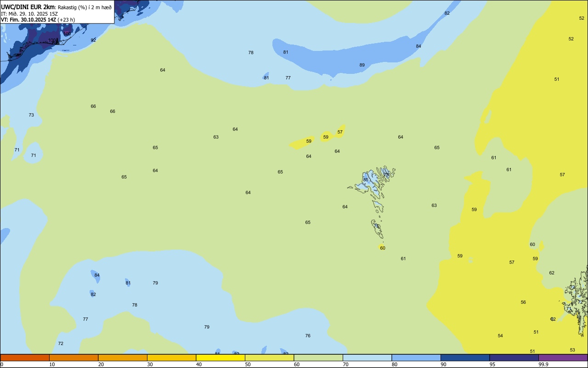
Task: Click the value 75 on the southern island
Action: tap(376, 226)
